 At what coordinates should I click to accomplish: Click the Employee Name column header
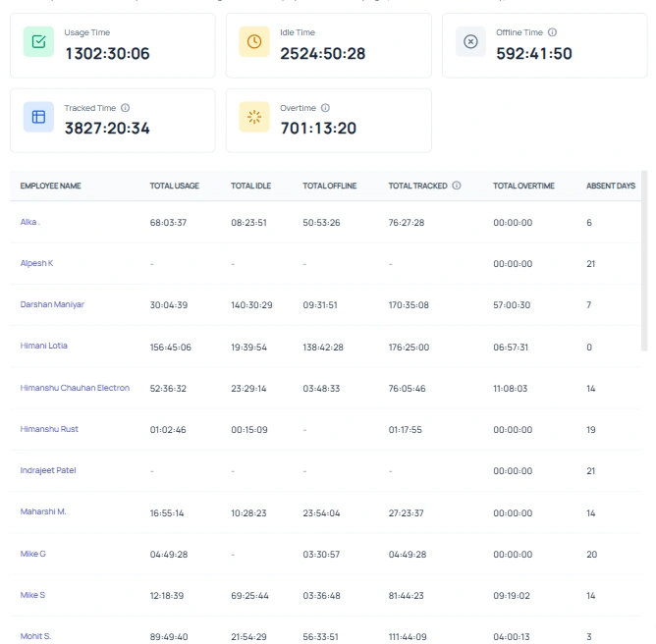click(51, 186)
